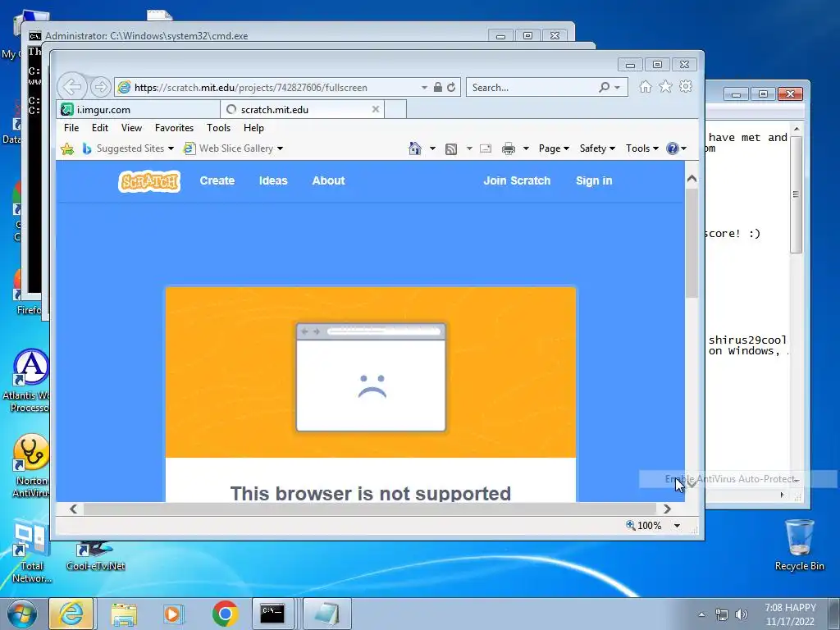Click About in Scratch navigation

(328, 181)
